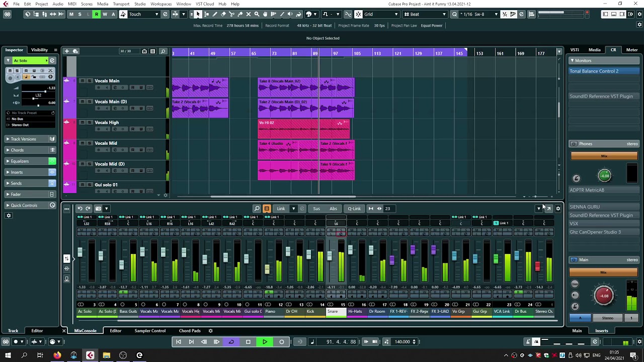644x362 pixels.
Task: Open the find tracks magnifier in track list
Action: pos(163,51)
